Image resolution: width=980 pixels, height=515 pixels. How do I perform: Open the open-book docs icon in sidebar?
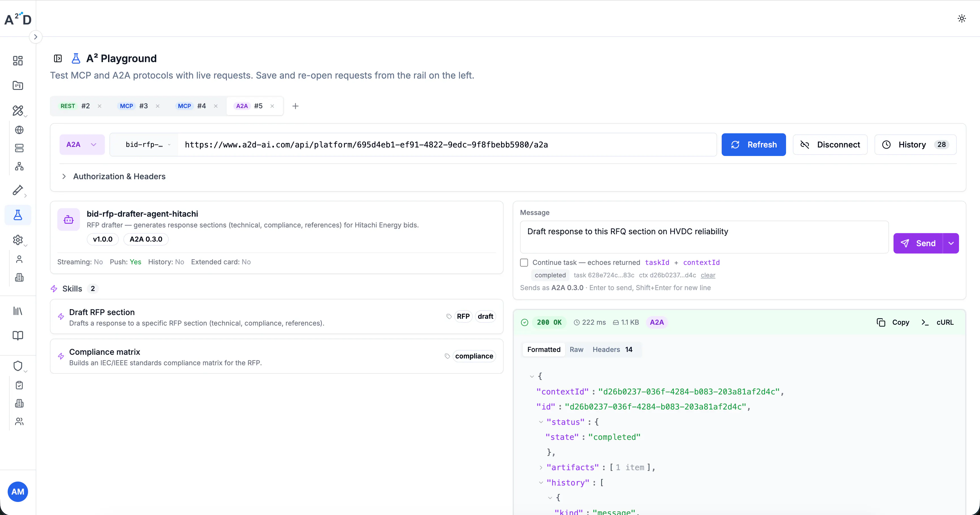pyautogui.click(x=18, y=335)
